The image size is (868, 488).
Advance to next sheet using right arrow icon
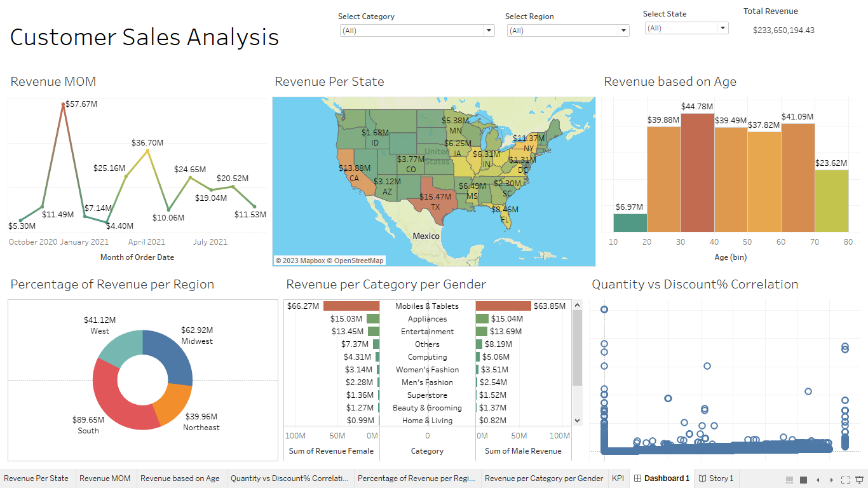click(832, 480)
